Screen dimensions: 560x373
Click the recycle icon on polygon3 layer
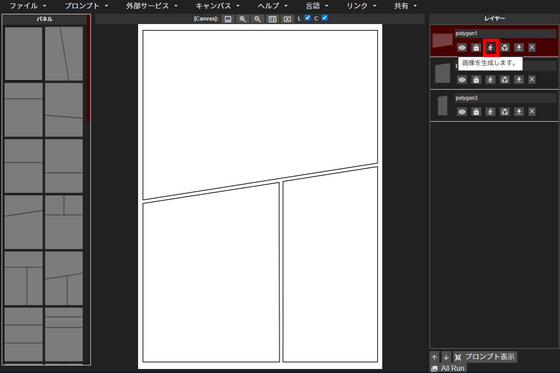[x=504, y=112]
